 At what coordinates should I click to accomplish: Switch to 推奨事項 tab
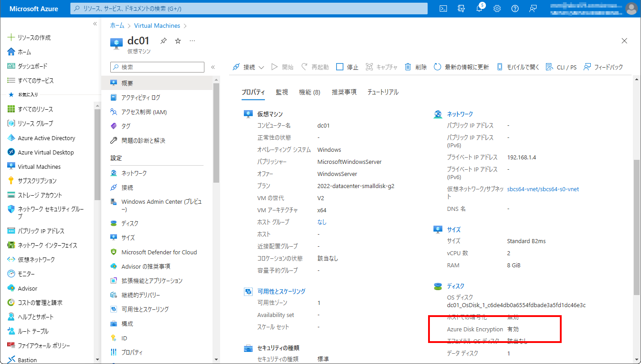344,92
